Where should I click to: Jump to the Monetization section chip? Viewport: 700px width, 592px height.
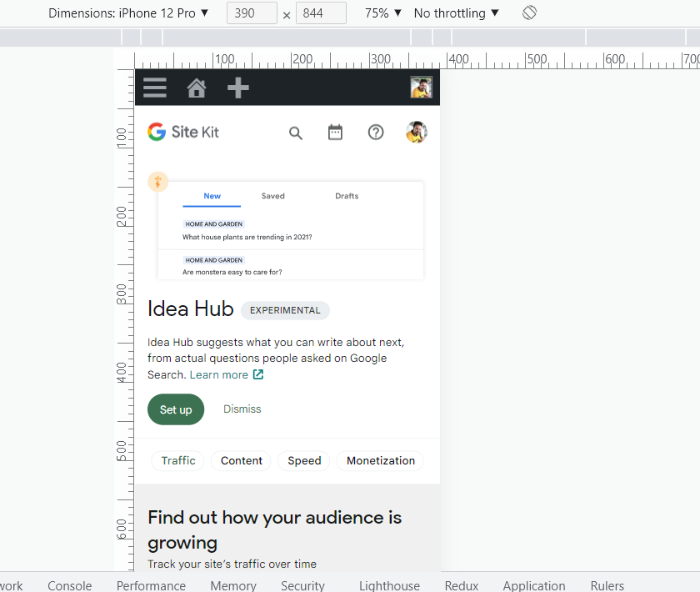tap(380, 460)
